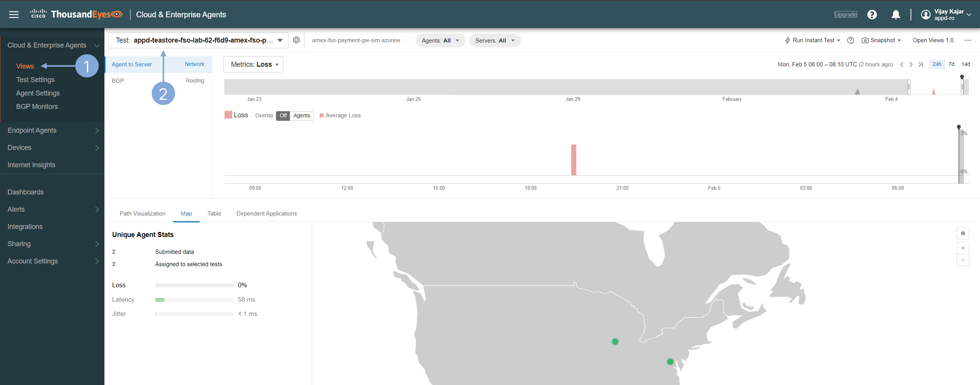Screen dimensions: 980x385
Task: Click the red loss bar on timeline
Action: click(x=573, y=160)
